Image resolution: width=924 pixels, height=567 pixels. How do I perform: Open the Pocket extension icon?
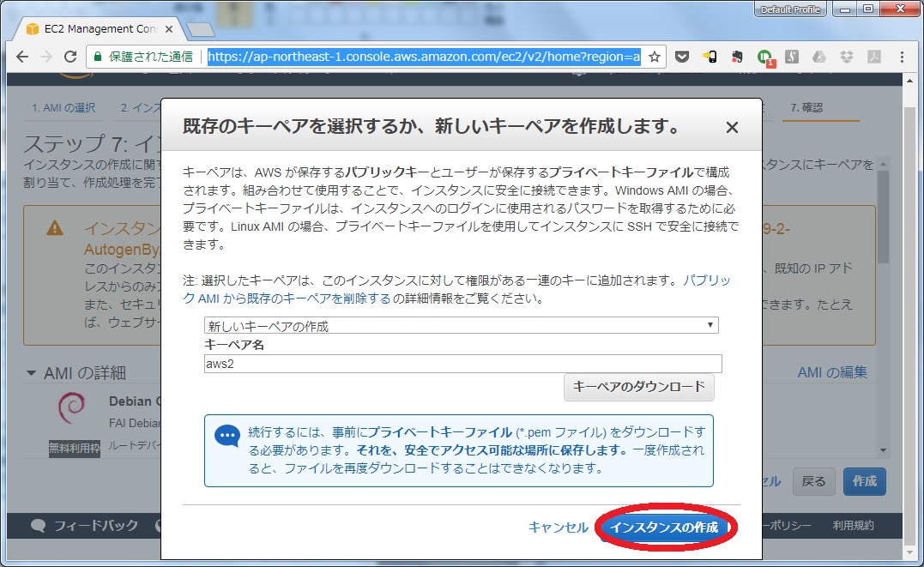click(x=682, y=57)
